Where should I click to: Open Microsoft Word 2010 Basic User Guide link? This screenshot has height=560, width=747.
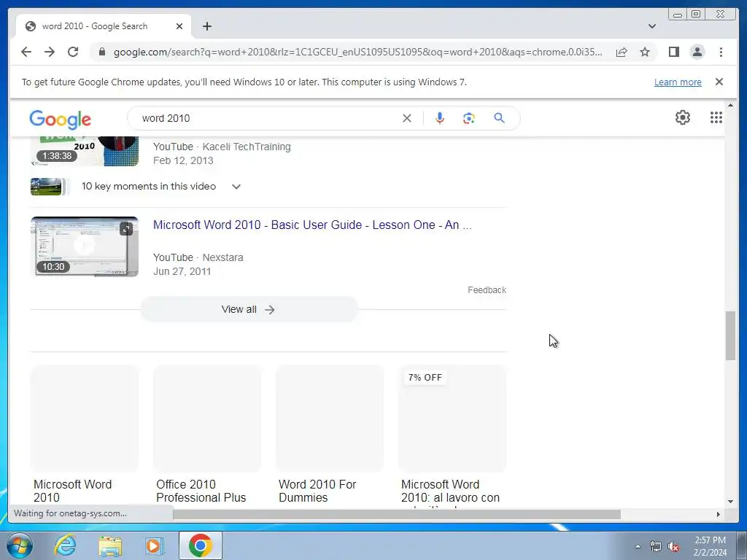pos(312,225)
